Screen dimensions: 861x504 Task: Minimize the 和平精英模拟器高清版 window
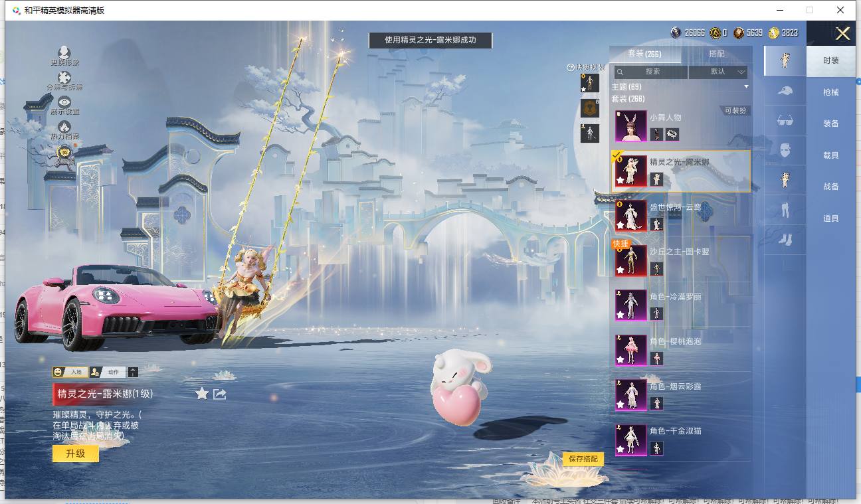pyautogui.click(x=779, y=10)
